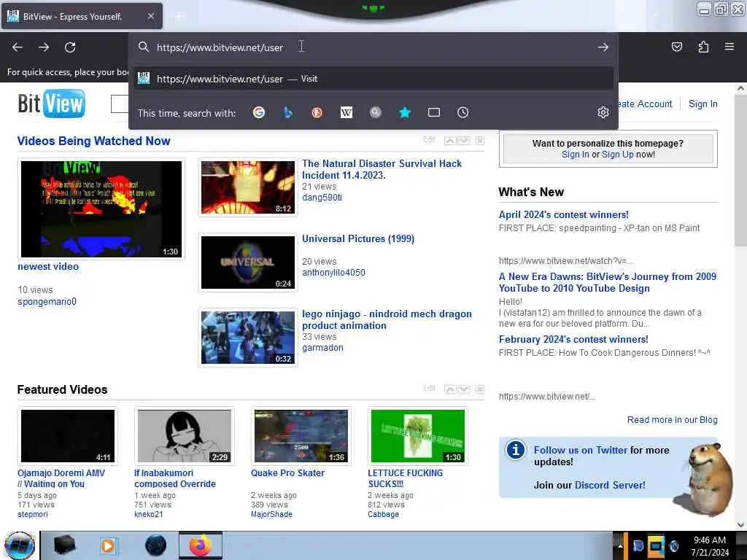Visit garmadon channel

click(322, 348)
